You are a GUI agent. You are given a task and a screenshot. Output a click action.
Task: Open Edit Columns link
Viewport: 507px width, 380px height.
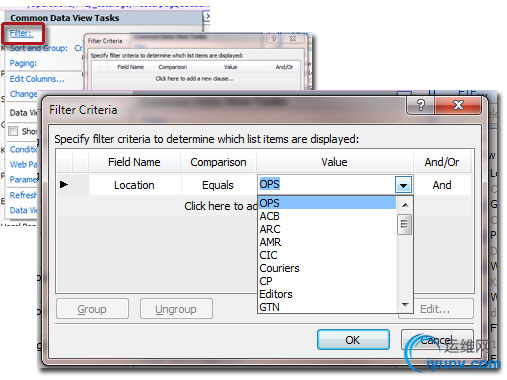coord(37,79)
